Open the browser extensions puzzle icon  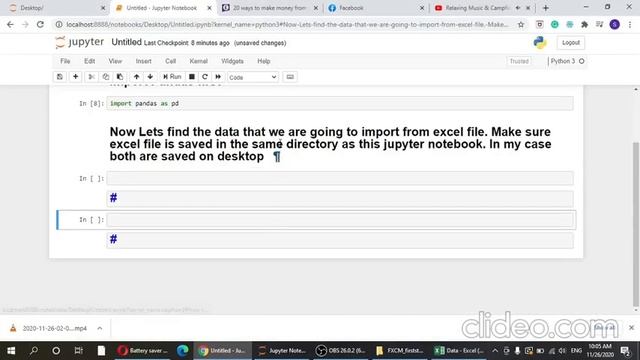(584, 24)
